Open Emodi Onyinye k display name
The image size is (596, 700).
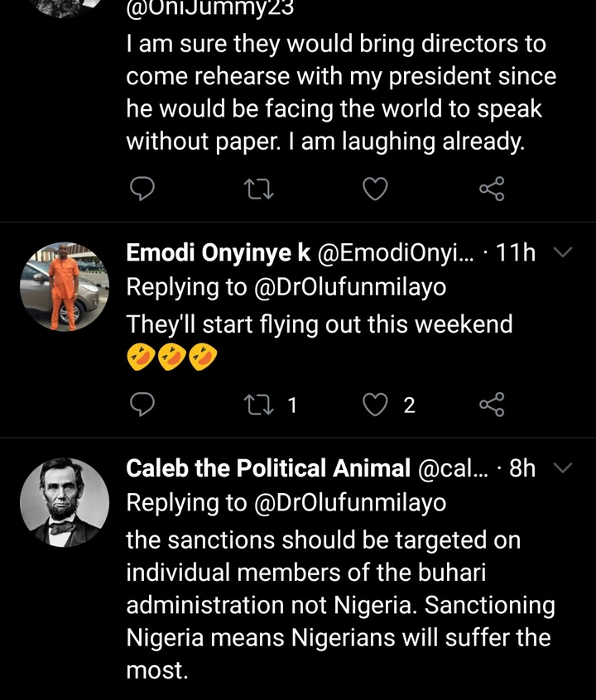click(x=219, y=253)
